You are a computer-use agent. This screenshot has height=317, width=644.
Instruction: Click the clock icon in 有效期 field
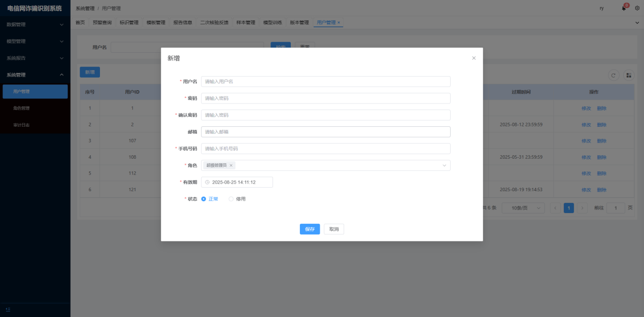[207, 182]
